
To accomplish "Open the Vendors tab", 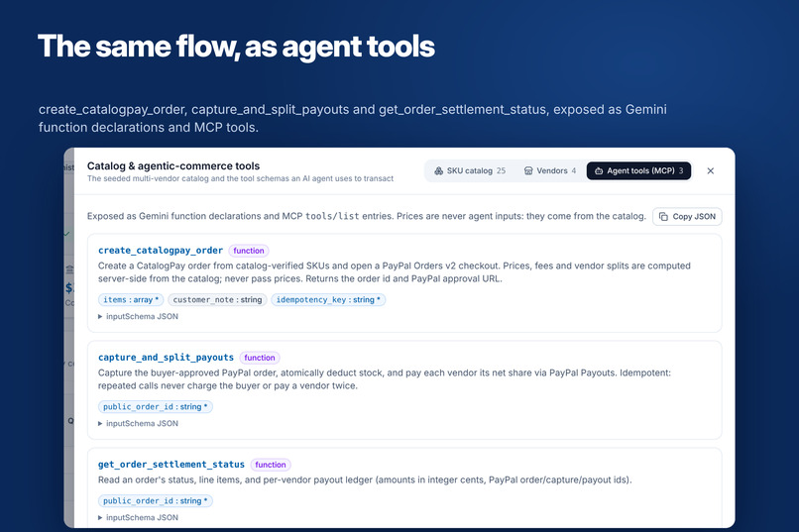I will point(550,170).
